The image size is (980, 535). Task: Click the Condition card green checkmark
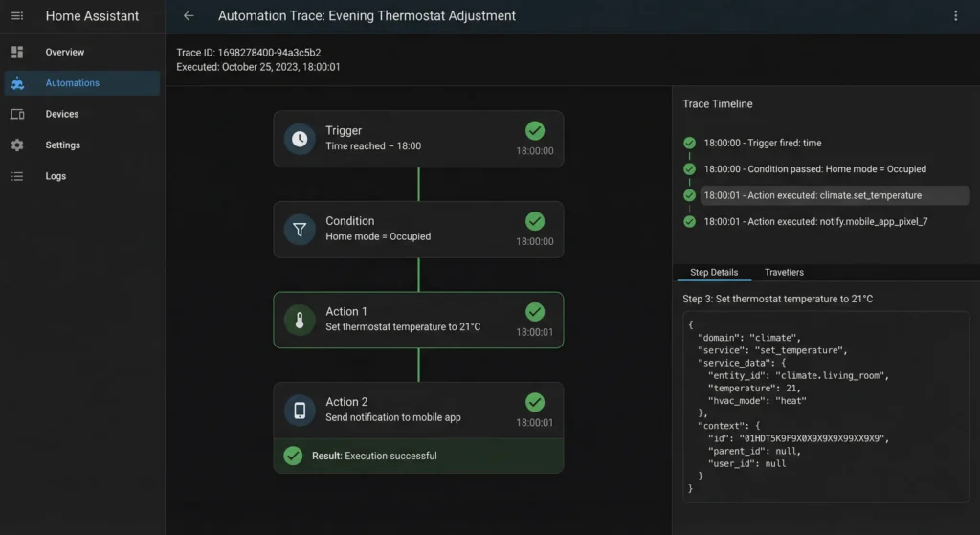(x=534, y=221)
